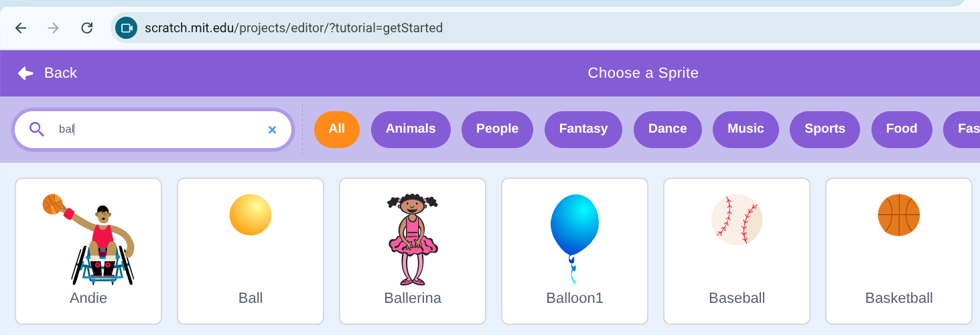Choose the Sports category filter

coord(825,129)
